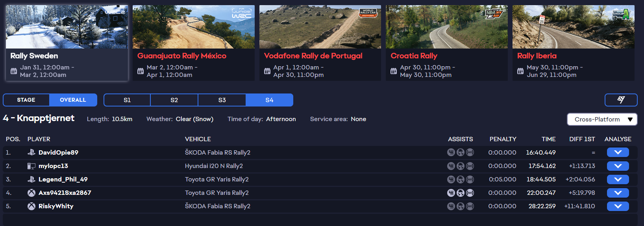The height and width of the screenshot is (226, 644).
Task: Expand the analyse chevron for RiskyWhity
Action: point(618,206)
